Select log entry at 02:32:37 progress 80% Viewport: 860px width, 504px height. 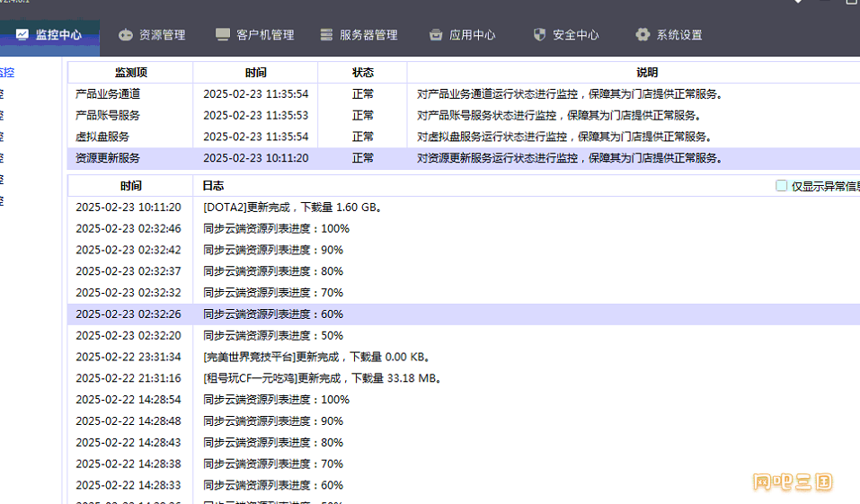[x=464, y=271]
